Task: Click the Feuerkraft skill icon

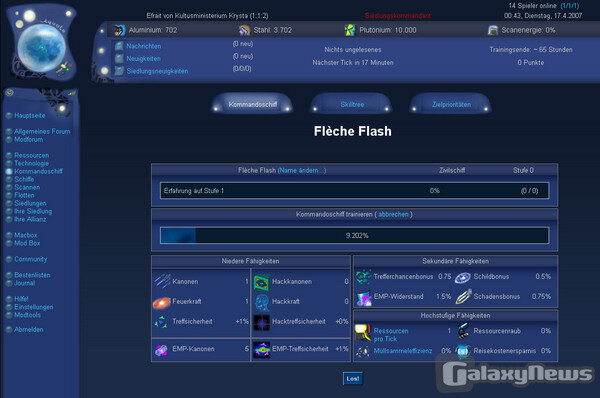Action: coord(162,303)
